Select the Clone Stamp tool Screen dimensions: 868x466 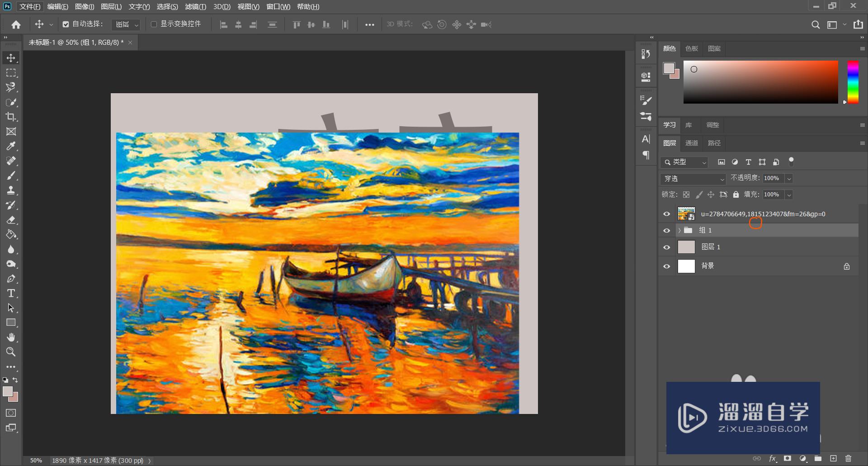(11, 190)
